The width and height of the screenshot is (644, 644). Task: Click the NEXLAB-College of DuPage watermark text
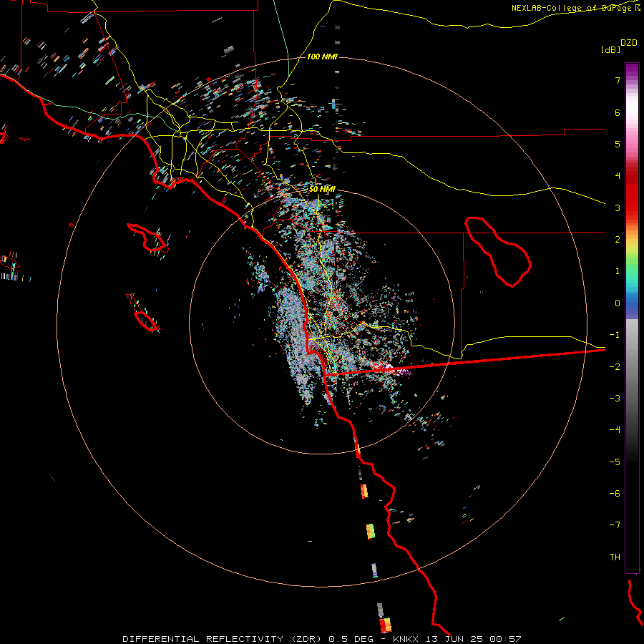tap(575, 8)
